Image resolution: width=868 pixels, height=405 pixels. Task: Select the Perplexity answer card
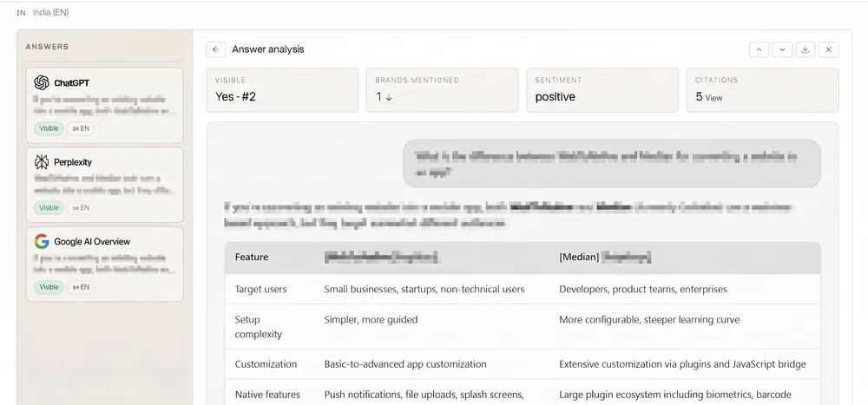tap(105, 184)
